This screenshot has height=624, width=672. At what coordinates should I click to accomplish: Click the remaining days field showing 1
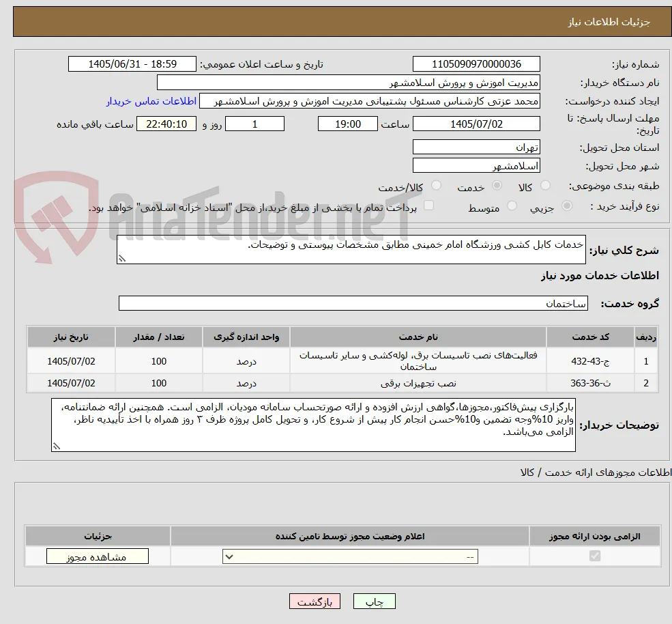pos(254,124)
